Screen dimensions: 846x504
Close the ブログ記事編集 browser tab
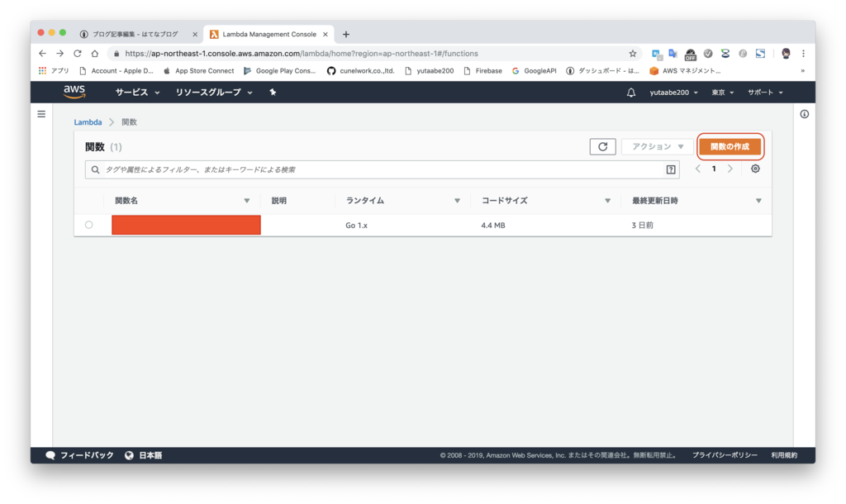(x=195, y=34)
